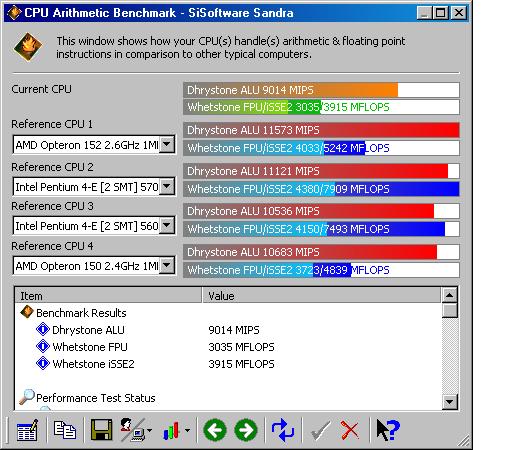Copy results with the copy icon
This screenshot has width=512, height=450.
point(65,430)
